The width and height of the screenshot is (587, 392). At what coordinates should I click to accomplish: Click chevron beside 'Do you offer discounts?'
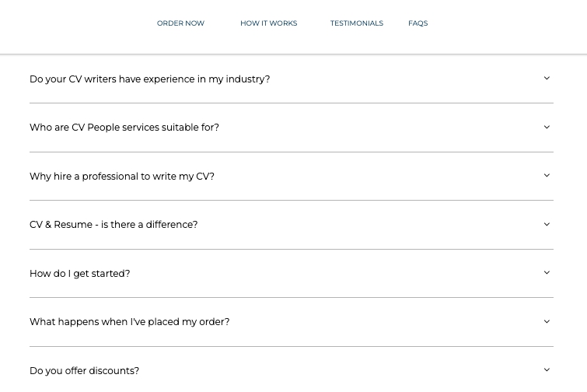[x=547, y=370]
